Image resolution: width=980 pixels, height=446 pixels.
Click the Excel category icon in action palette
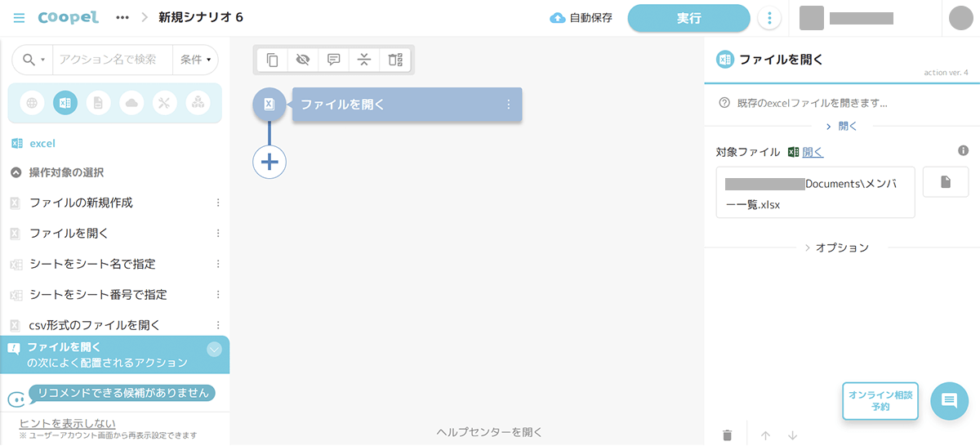[x=65, y=103]
